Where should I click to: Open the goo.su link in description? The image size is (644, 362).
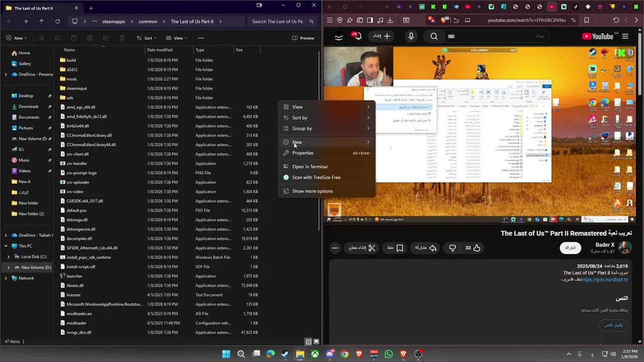pyautogui.click(x=605, y=280)
